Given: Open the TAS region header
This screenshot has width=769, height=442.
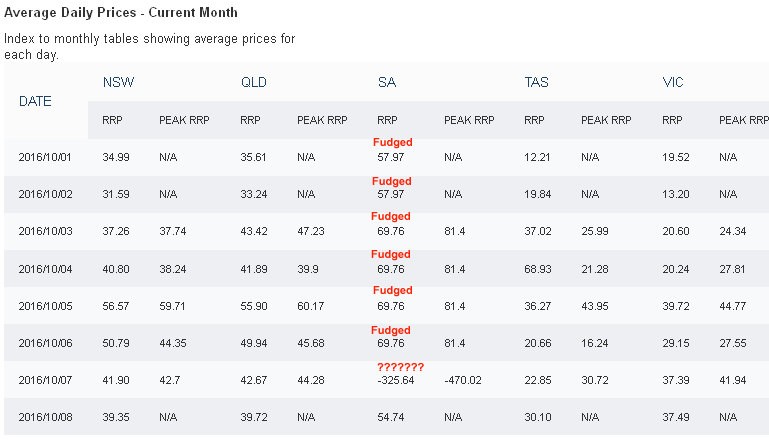Looking at the screenshot, I should (x=536, y=82).
